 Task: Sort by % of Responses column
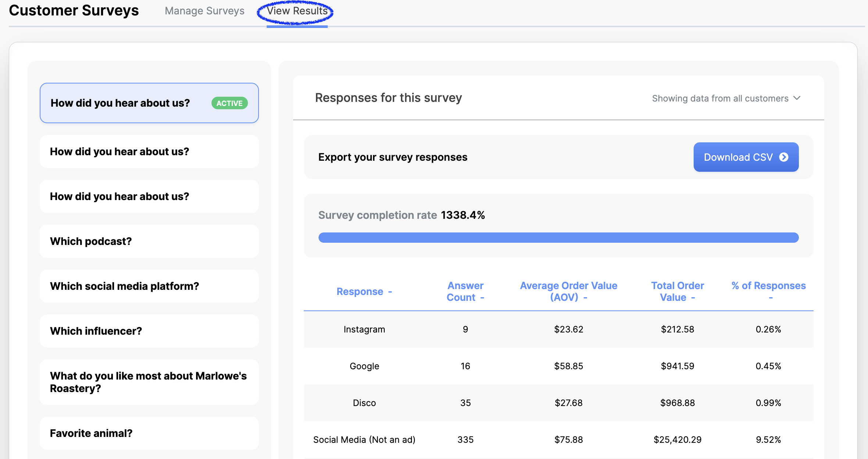769,292
